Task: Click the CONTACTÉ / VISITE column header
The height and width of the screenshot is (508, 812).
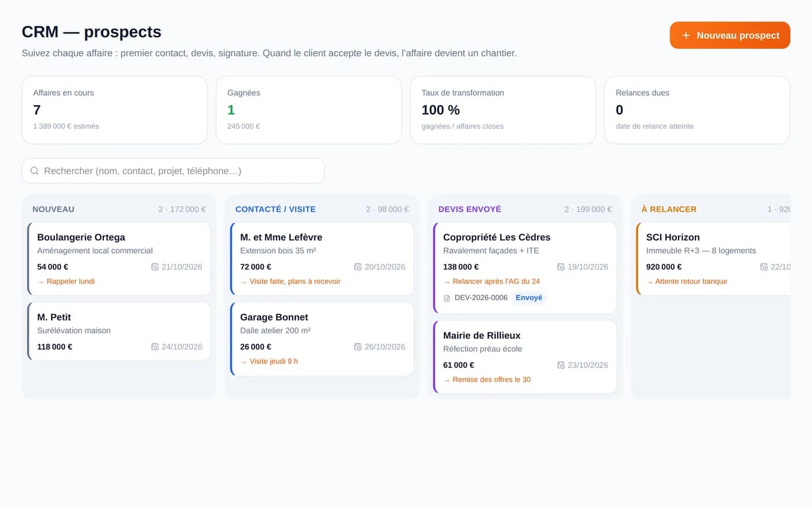Action: 275,209
